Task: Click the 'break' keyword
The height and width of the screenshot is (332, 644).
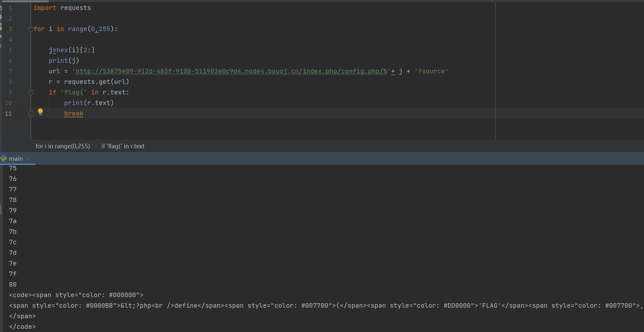Action: pos(74,113)
